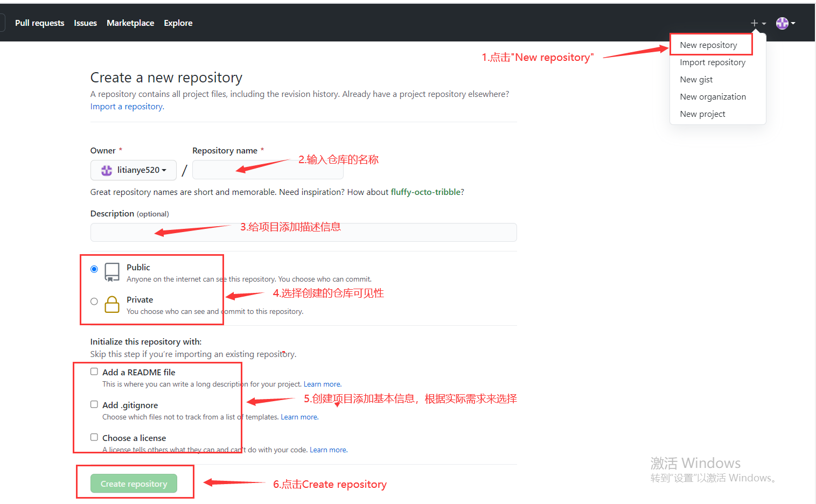Click the litianye520 owner avatar icon
The image size is (816, 504).
[x=107, y=170]
